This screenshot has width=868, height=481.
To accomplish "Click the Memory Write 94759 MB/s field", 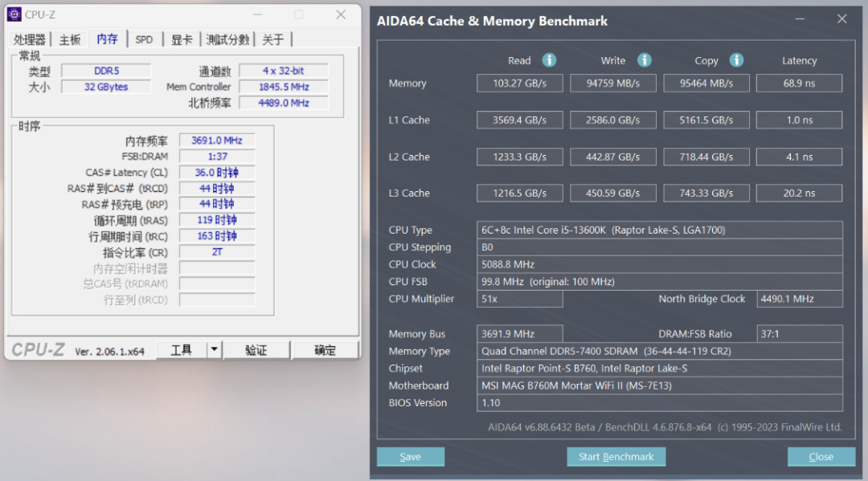I will (x=612, y=83).
